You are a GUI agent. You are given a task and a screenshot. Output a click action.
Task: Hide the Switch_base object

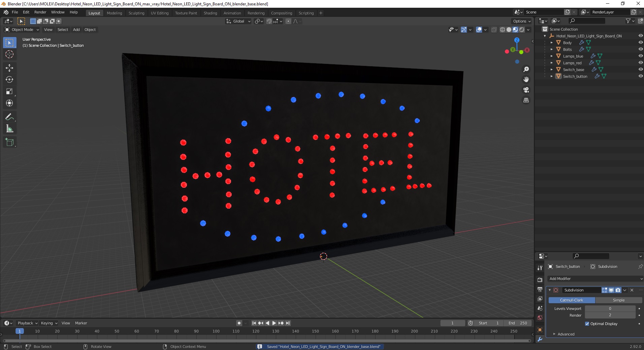point(640,69)
